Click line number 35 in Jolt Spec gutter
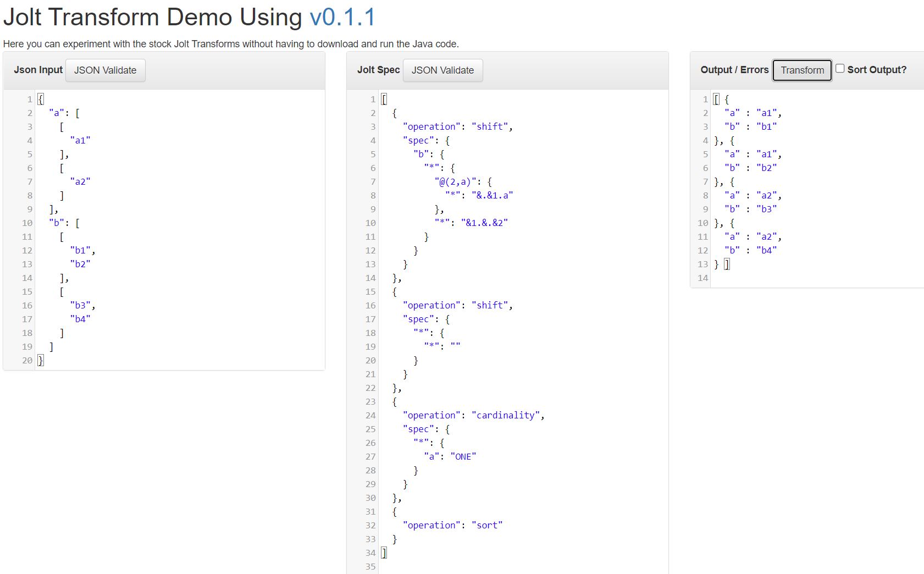924x574 pixels. [x=370, y=566]
